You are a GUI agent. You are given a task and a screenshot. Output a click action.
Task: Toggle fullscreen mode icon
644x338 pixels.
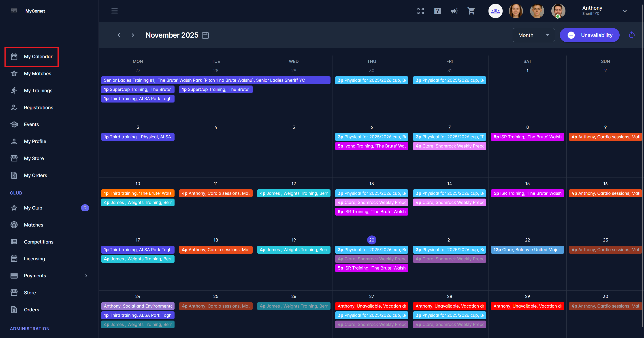tap(420, 11)
